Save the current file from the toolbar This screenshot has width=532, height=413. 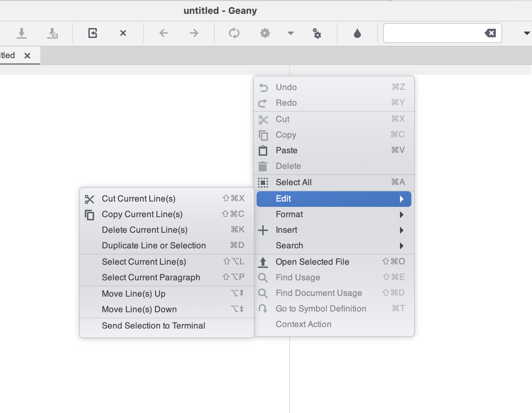pos(22,33)
